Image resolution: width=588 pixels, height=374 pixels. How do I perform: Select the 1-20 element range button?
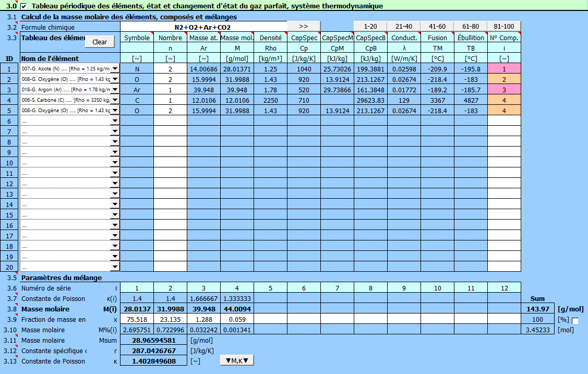pos(370,27)
